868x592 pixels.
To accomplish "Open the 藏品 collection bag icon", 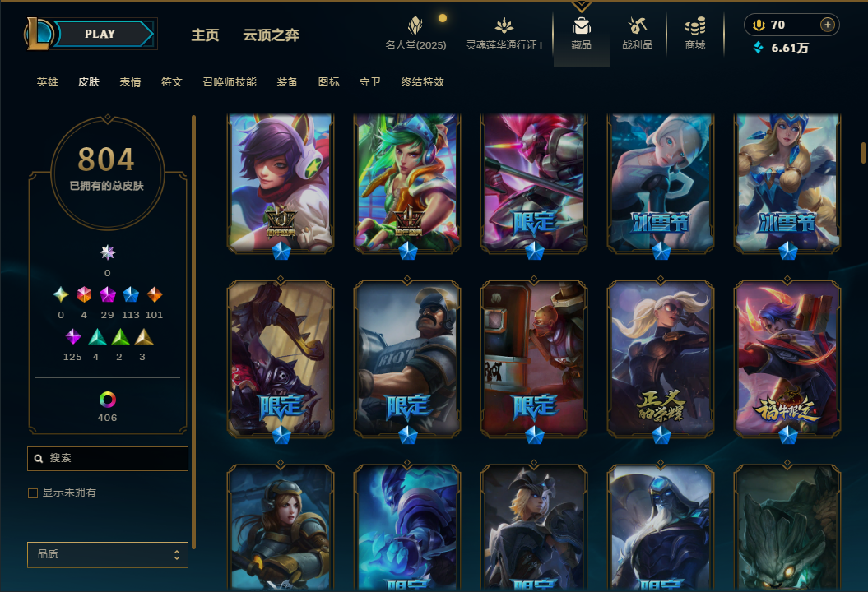I will click(x=581, y=26).
